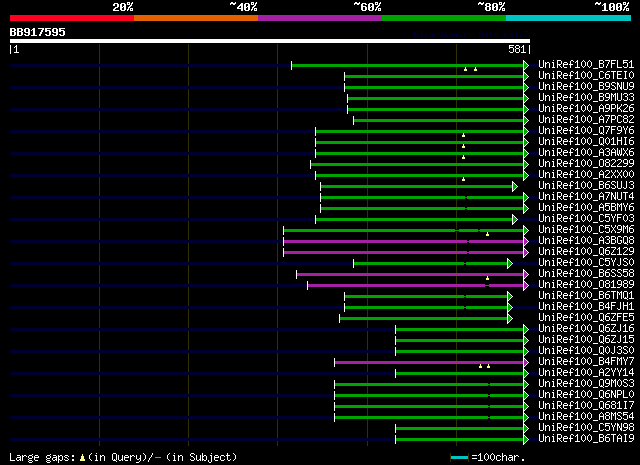Open hit UniRef100_B7FL51
Screen dimensions: 640x465
click(586, 64)
